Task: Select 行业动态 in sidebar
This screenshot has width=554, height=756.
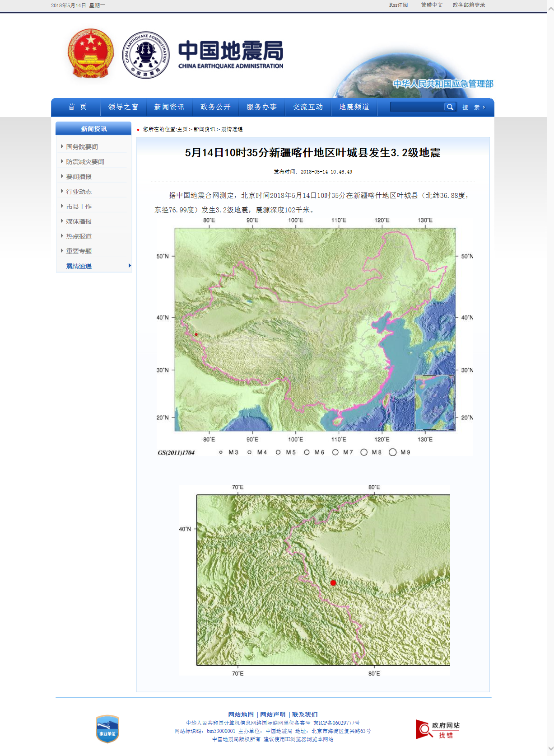Action: tap(79, 192)
